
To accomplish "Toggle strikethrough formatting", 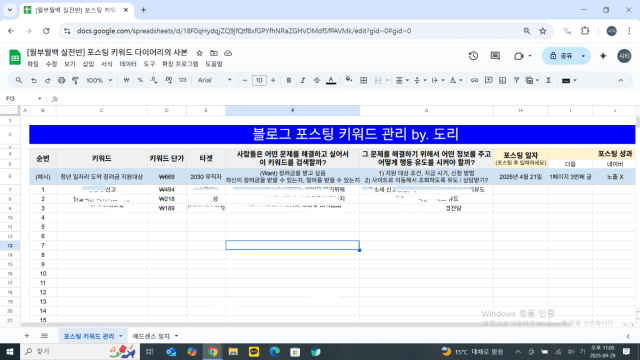I will (316, 80).
